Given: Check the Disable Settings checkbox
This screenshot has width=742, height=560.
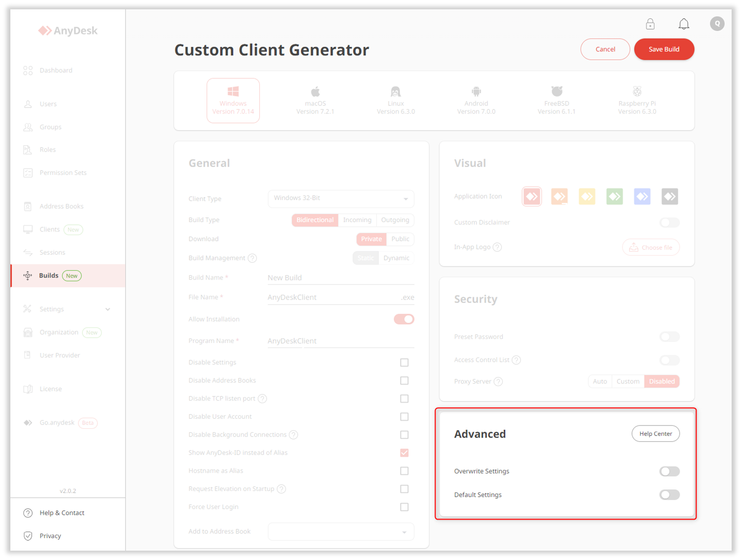Looking at the screenshot, I should (x=404, y=362).
